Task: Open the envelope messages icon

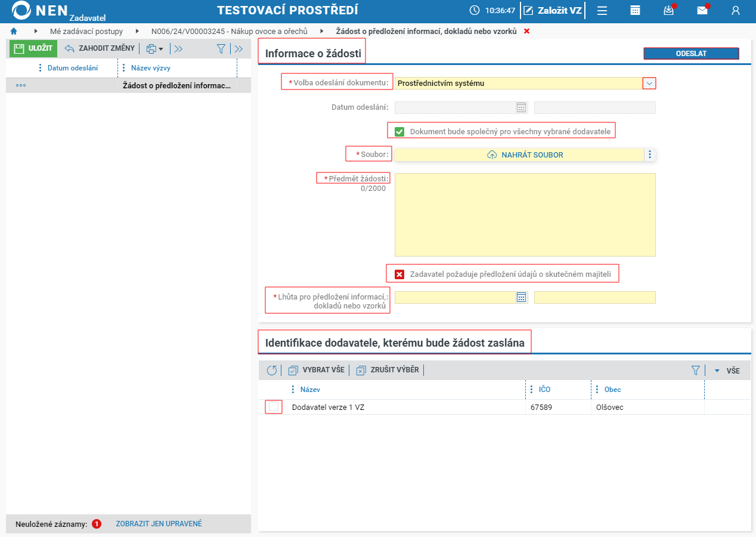Action: [x=702, y=10]
